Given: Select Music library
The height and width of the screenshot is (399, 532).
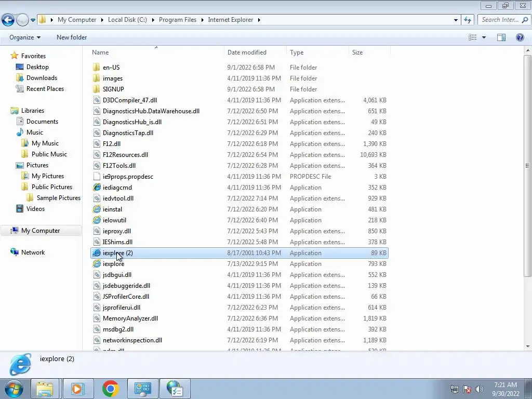Looking at the screenshot, I should (35, 132).
